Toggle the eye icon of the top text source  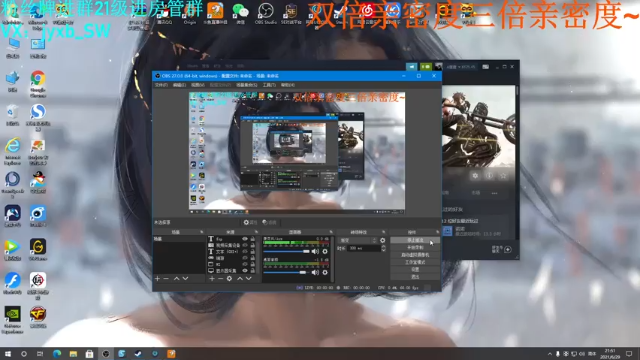click(x=245, y=239)
